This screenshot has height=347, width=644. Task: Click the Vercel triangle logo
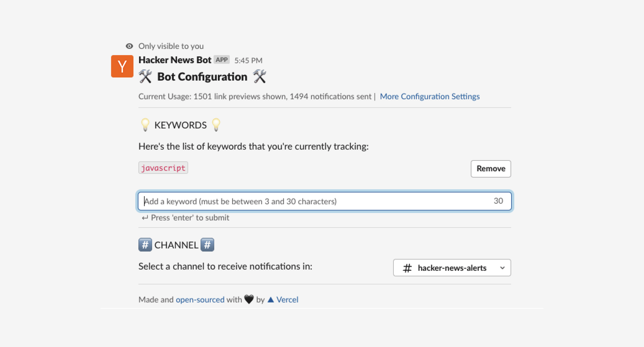(x=271, y=300)
